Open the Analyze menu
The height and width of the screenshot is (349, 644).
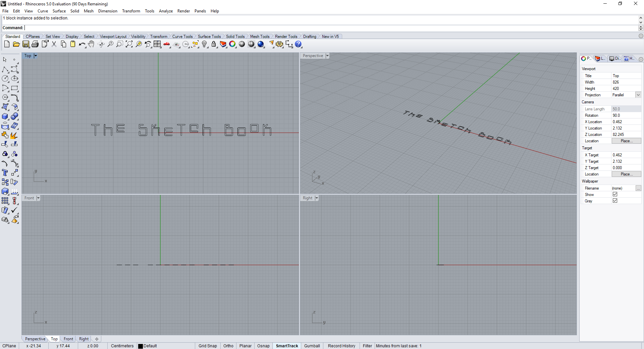click(166, 11)
